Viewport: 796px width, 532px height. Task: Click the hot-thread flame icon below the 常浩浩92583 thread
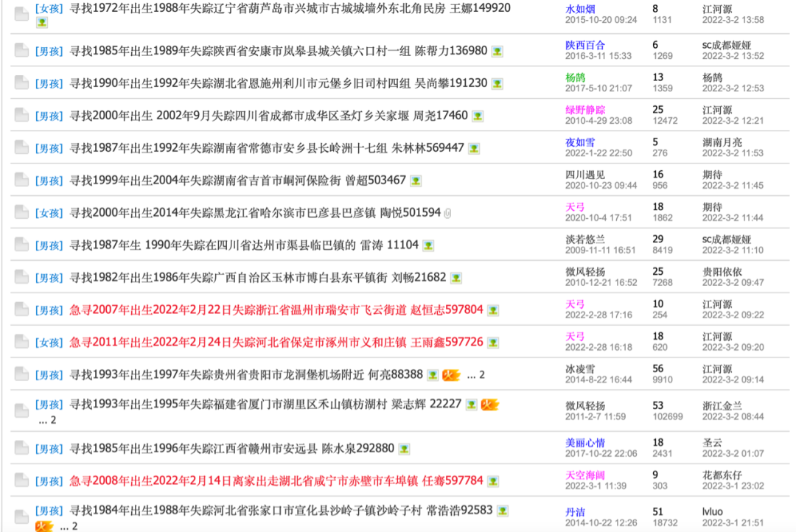(44, 526)
